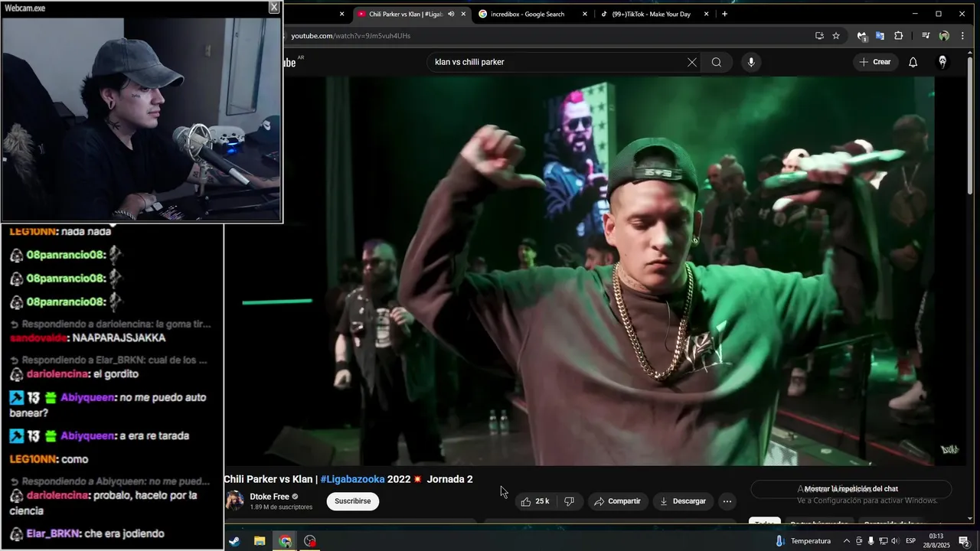Open Google Translate extension icon

pos(880,35)
